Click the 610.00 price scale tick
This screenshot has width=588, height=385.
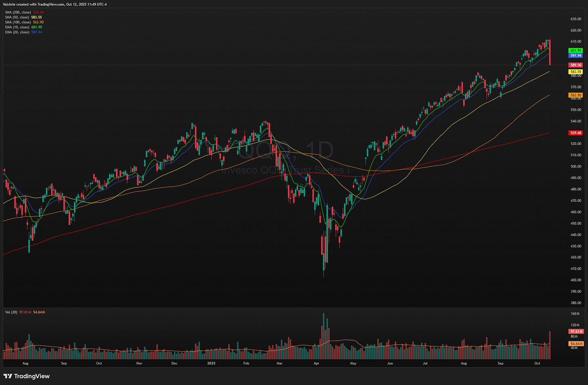point(576,42)
